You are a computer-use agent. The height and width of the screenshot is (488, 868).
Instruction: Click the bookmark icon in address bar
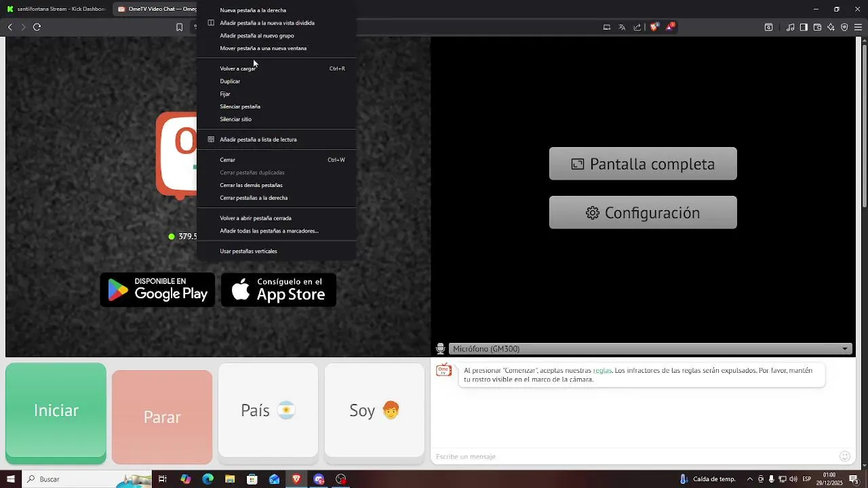point(179,27)
